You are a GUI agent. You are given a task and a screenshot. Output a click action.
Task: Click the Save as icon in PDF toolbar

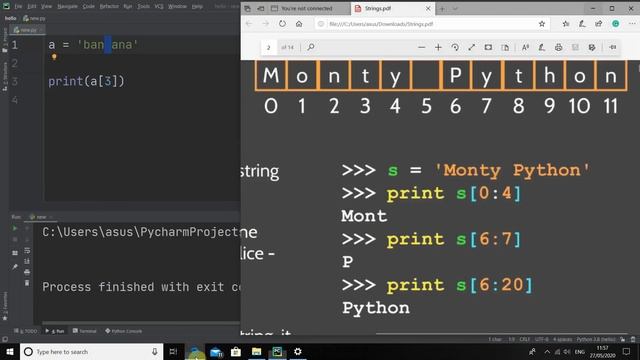[592, 47]
